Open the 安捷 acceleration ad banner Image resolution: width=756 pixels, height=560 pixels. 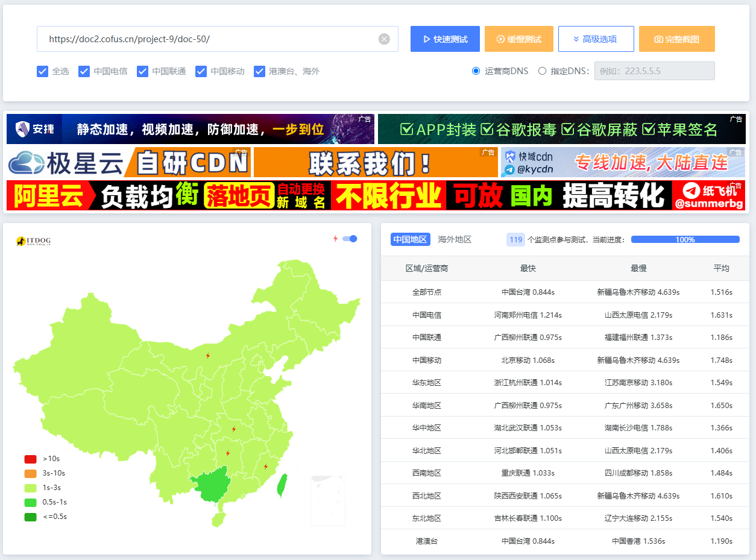(191, 129)
